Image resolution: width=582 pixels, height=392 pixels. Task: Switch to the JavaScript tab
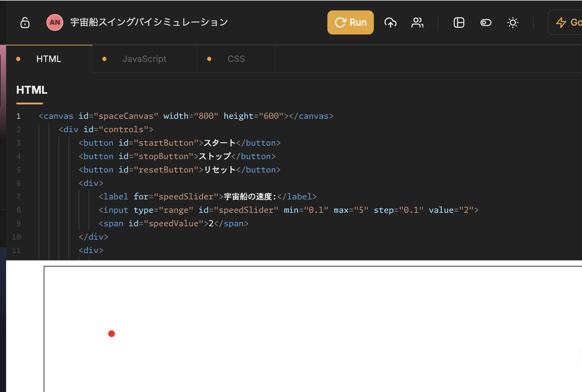(x=144, y=59)
